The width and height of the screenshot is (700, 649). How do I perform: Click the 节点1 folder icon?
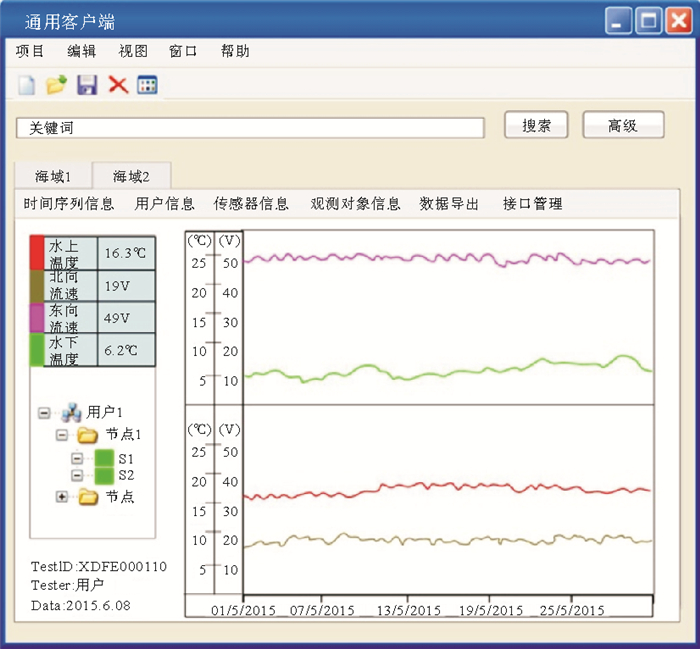tap(88, 434)
